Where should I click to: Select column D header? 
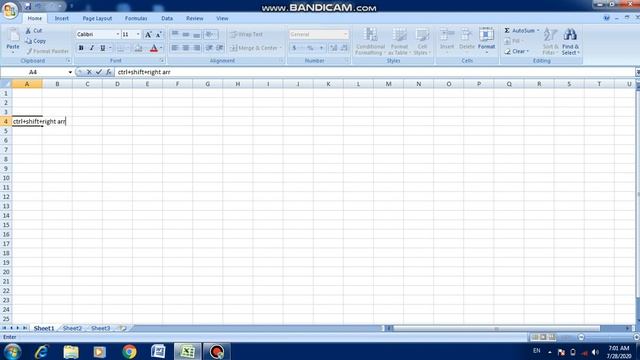pos(117,84)
